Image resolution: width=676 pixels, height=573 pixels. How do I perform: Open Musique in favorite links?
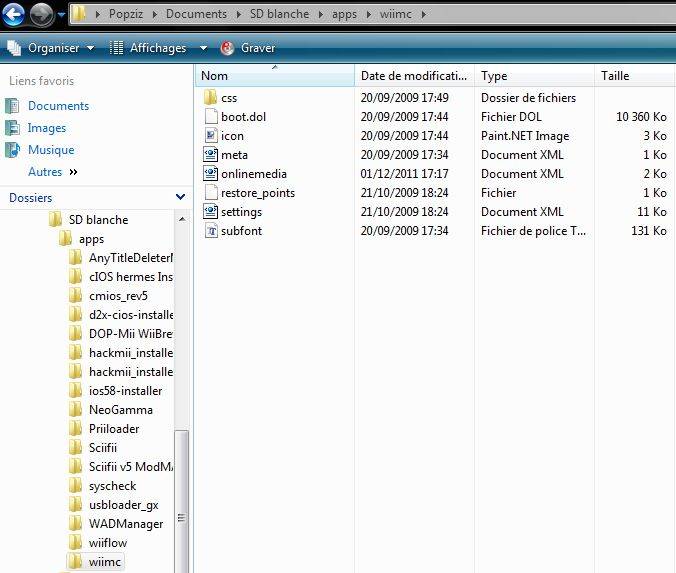pyautogui.click(x=51, y=150)
